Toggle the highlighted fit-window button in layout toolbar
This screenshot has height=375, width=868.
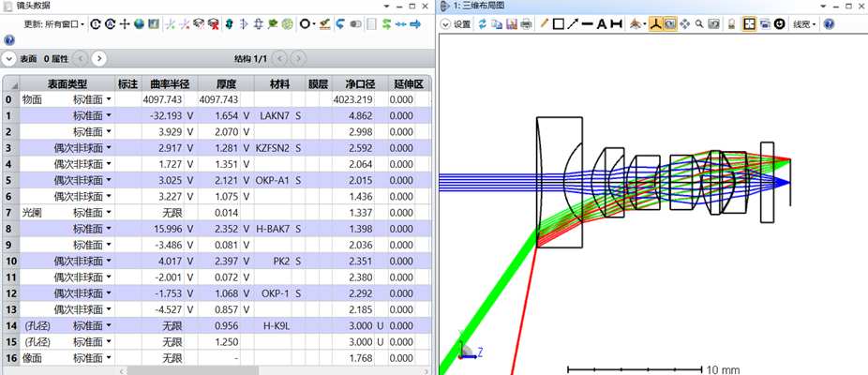pos(749,24)
